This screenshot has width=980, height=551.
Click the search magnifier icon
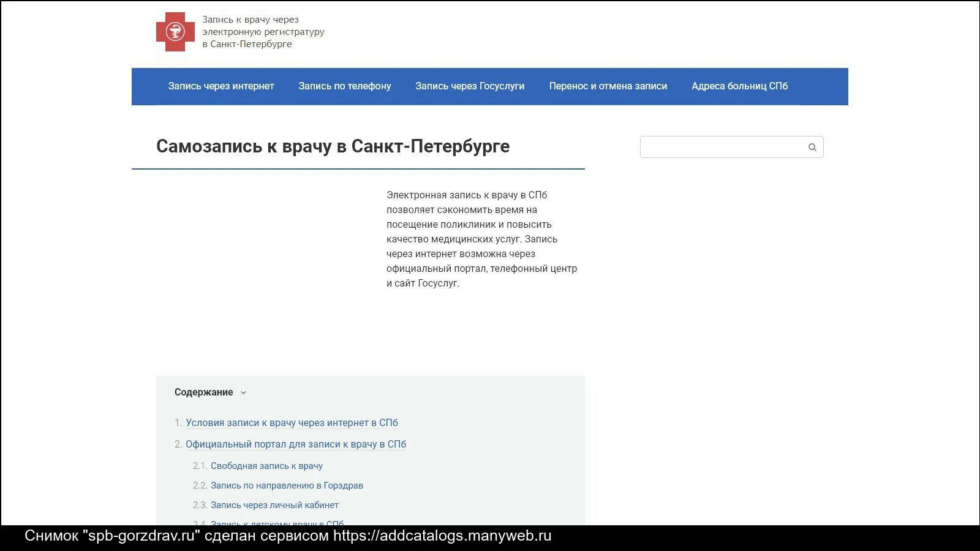(x=812, y=147)
